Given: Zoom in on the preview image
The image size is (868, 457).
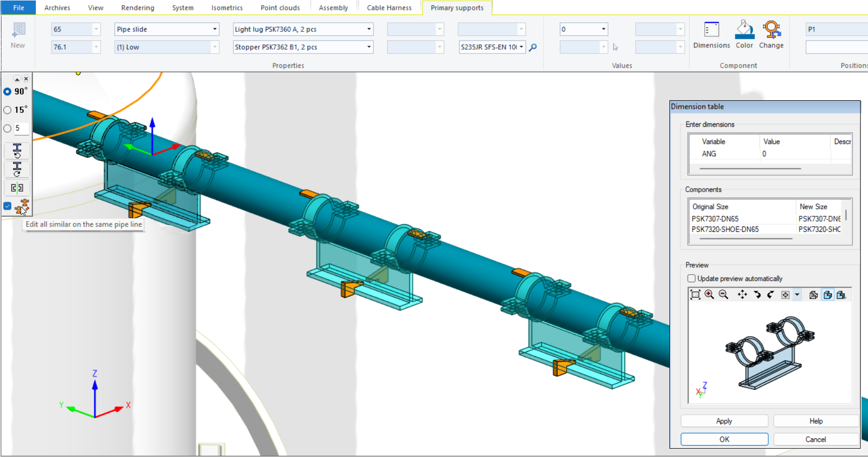Looking at the screenshot, I should coord(709,294).
